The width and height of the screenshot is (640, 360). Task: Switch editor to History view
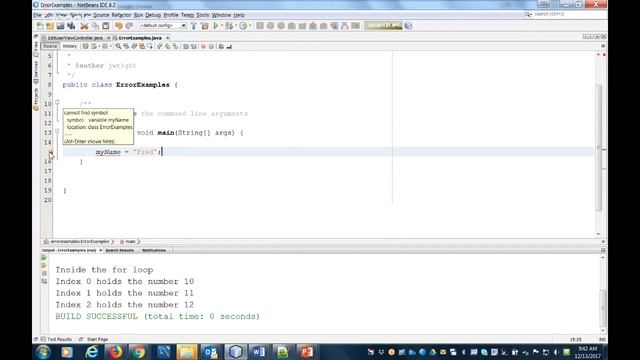point(70,46)
